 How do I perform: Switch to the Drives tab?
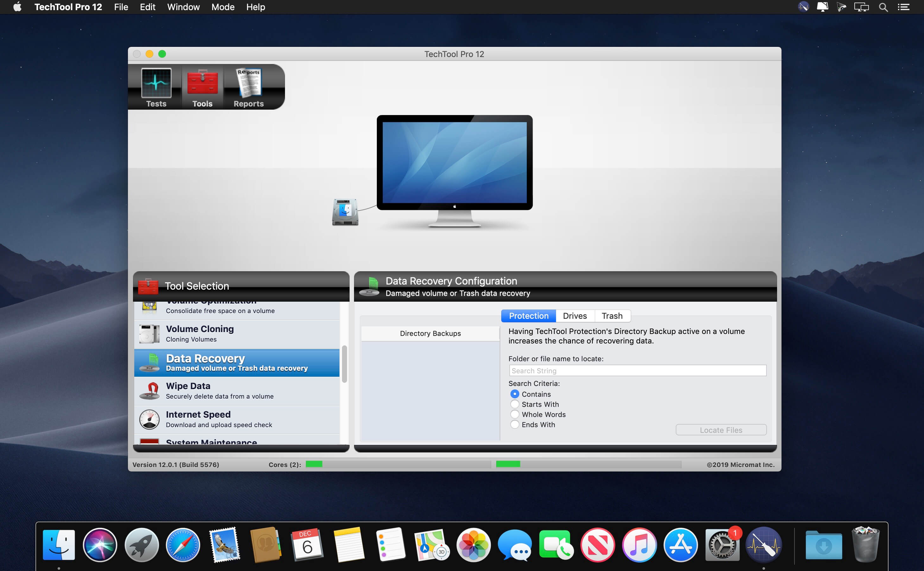pos(575,316)
